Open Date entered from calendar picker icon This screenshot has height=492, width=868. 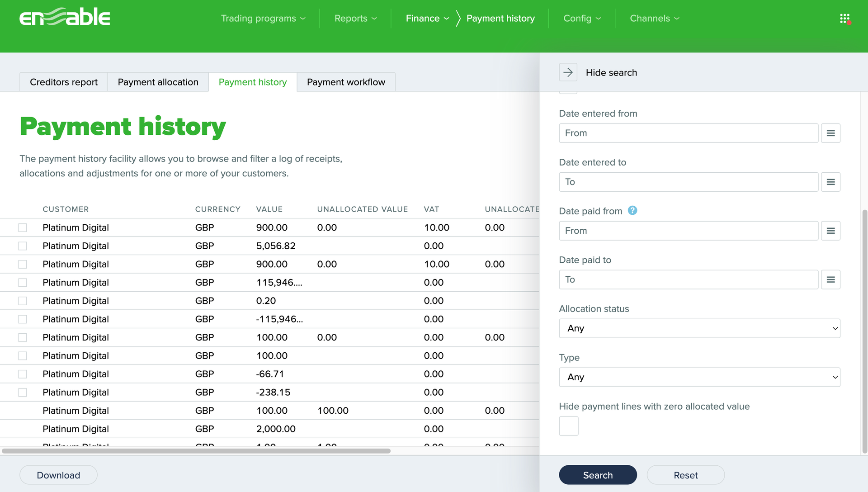pyautogui.click(x=830, y=133)
